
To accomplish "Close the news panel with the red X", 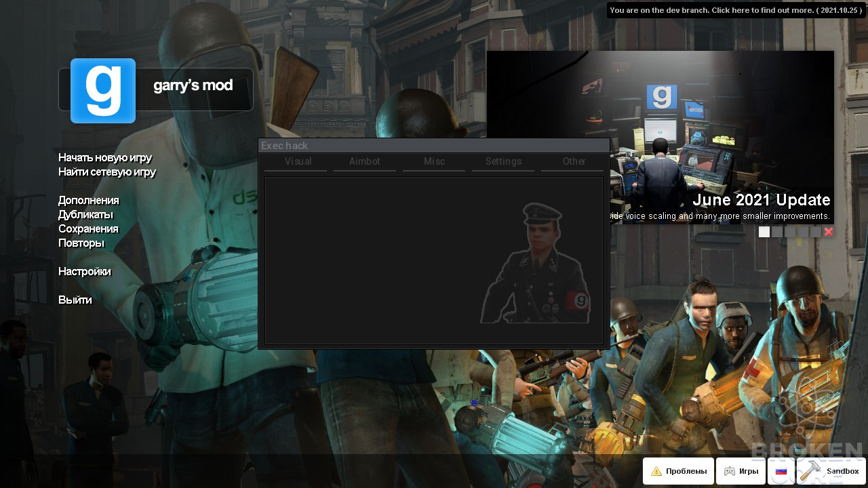I will tap(828, 232).
